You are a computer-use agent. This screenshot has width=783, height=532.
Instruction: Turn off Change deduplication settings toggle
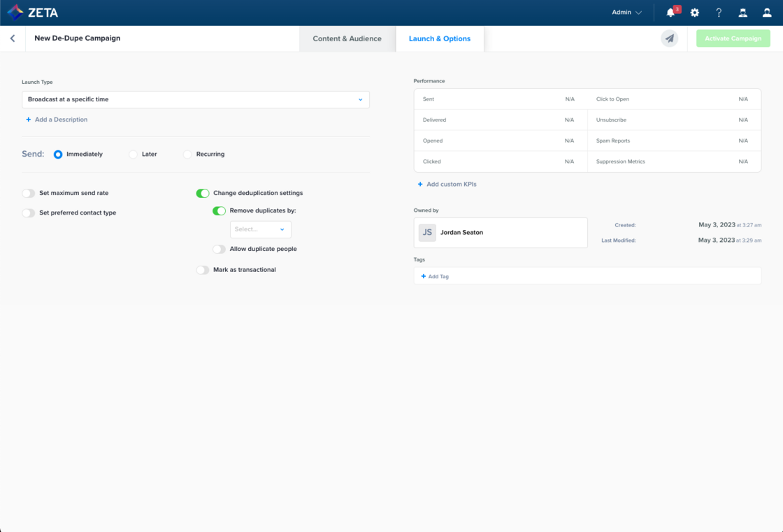pyautogui.click(x=203, y=193)
